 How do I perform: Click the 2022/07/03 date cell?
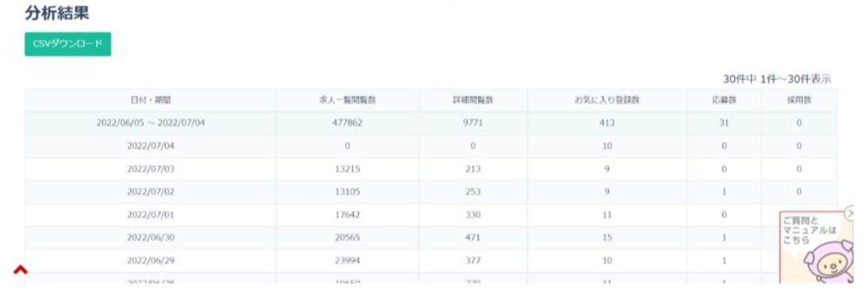pos(150,169)
